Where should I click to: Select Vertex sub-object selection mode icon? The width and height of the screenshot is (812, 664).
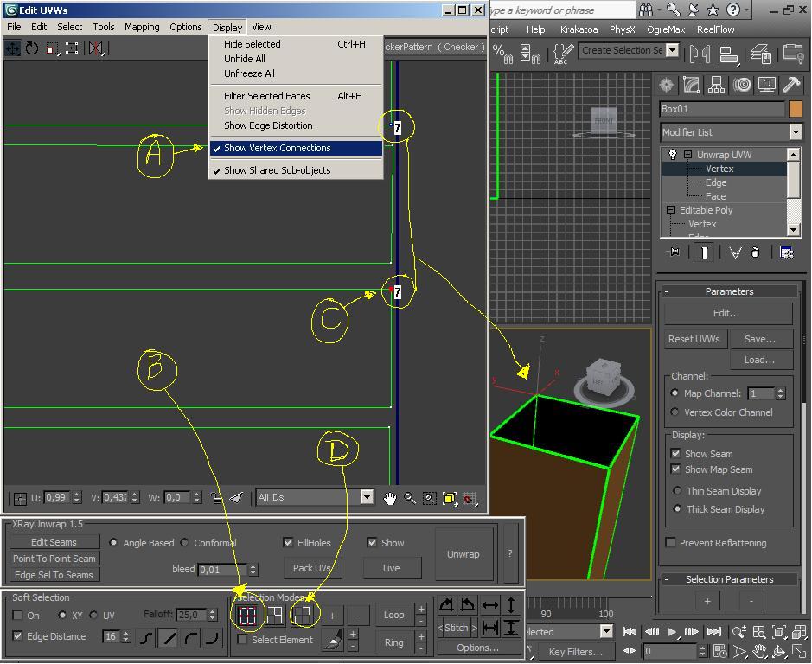248,616
